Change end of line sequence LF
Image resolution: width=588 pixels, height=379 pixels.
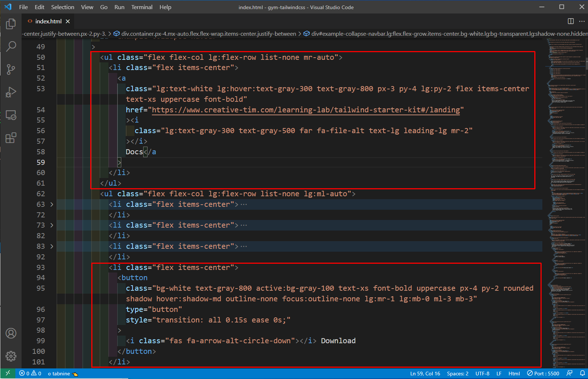[x=499, y=374]
